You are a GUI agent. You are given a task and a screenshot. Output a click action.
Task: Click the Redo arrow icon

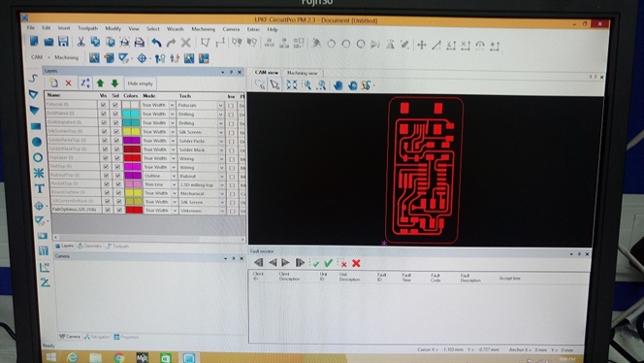click(x=171, y=42)
